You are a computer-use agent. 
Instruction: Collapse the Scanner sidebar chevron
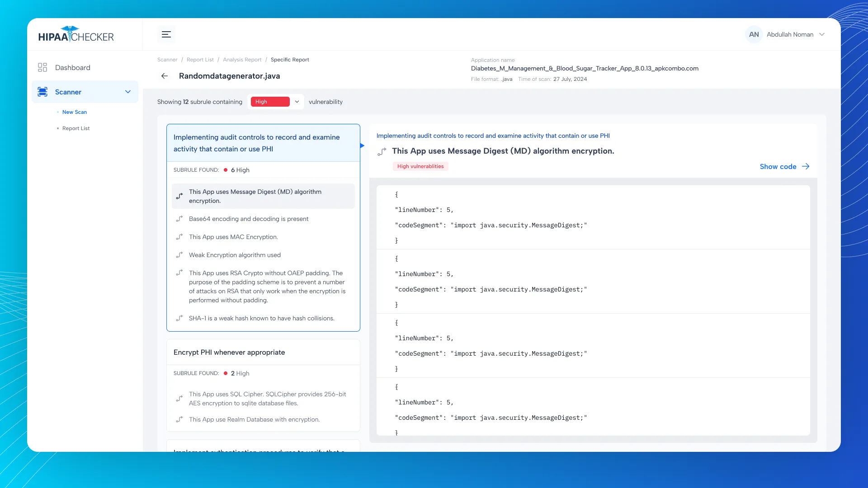pos(128,92)
